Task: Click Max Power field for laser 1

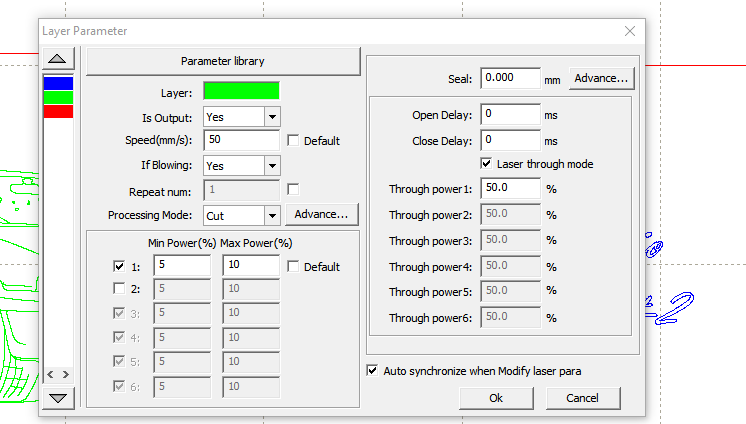Action: tap(251, 265)
